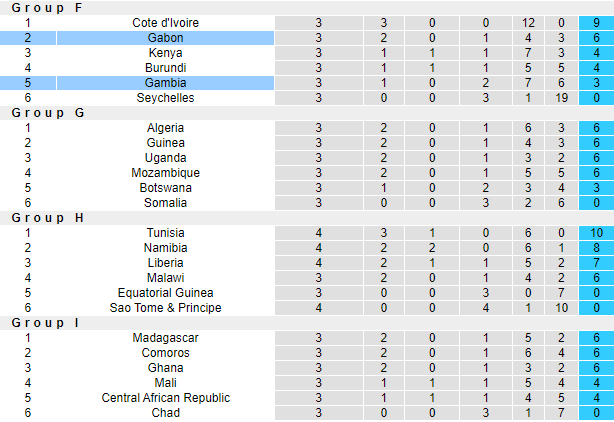The height and width of the screenshot is (422, 614).
Task: Open the Tunisia team link
Action: 165,233
